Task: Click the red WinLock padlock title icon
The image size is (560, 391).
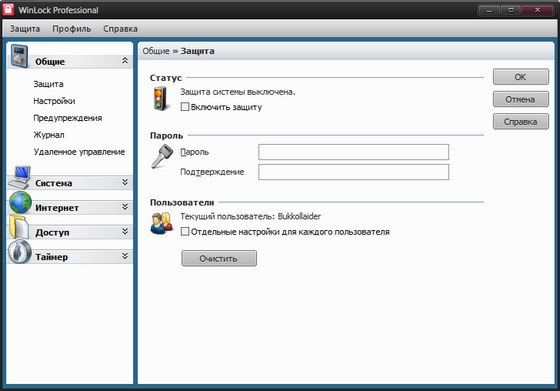Action: (8, 9)
